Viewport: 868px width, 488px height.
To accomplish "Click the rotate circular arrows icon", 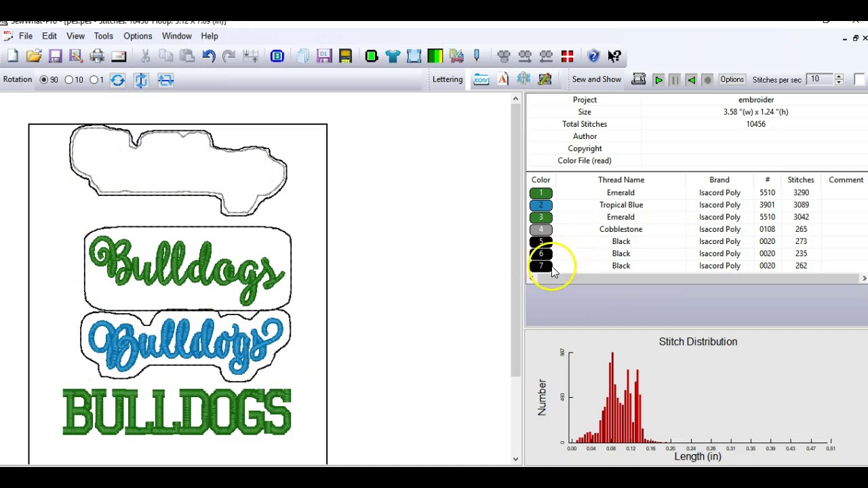I will (117, 80).
